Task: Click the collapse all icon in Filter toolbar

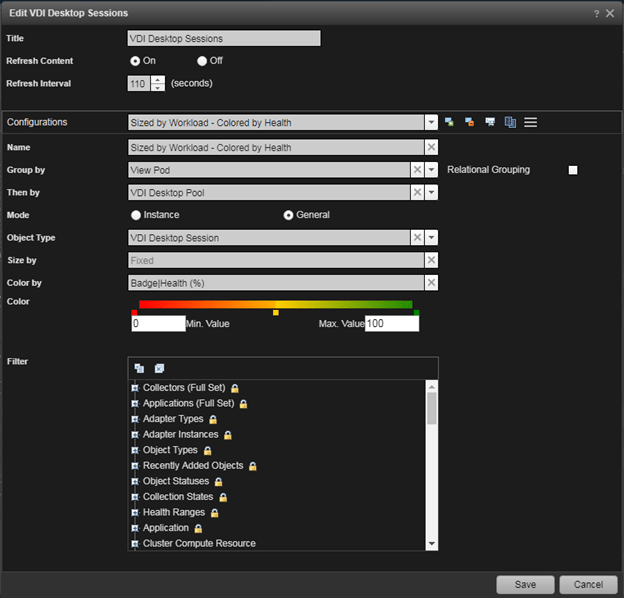Action: click(139, 368)
